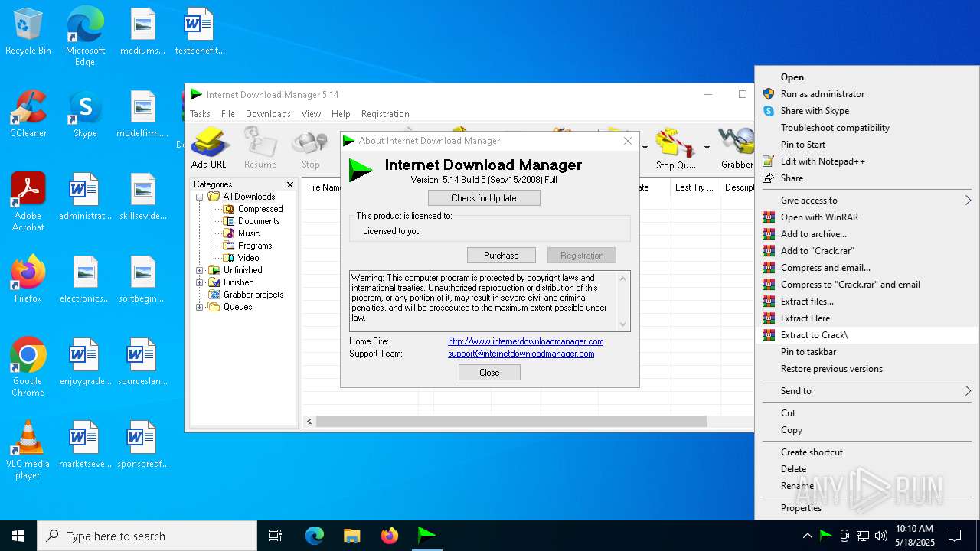Click the Last Try column header
Image resolution: width=980 pixels, height=551 pixels.
click(694, 187)
